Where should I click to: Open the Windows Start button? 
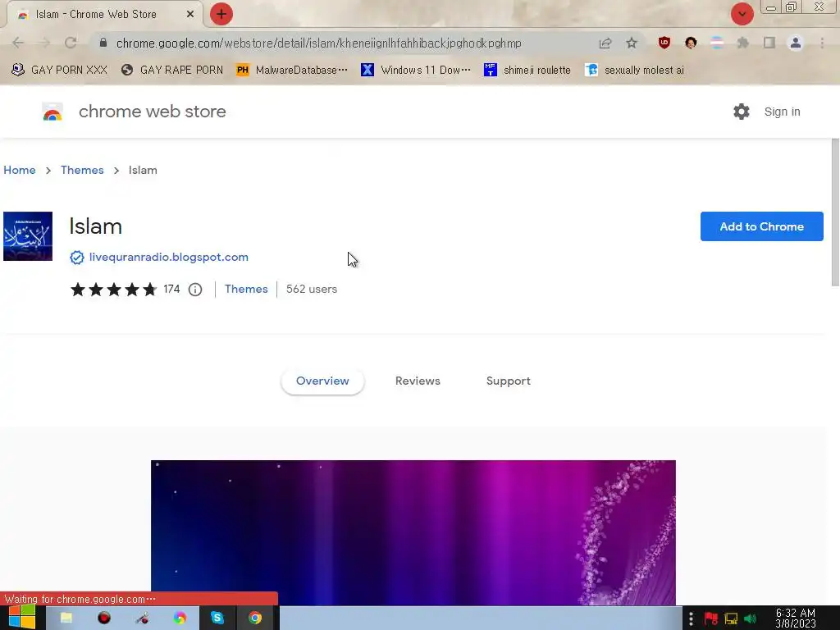(x=21, y=618)
